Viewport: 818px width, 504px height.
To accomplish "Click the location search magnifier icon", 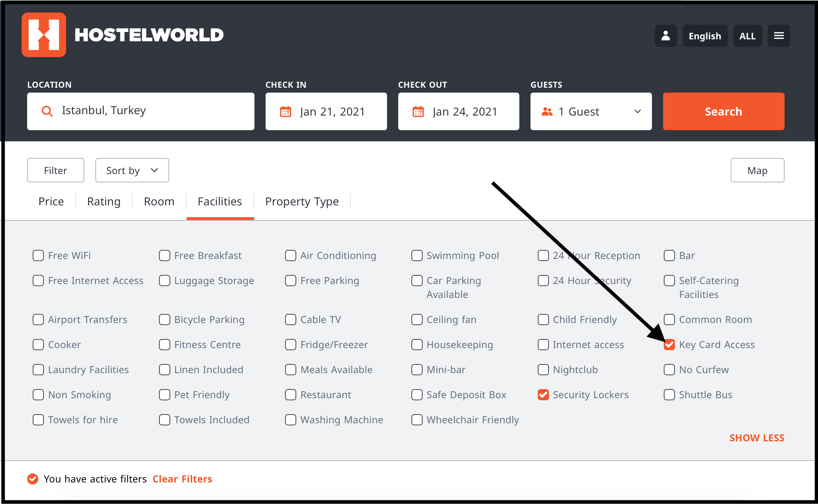I will 47,111.
